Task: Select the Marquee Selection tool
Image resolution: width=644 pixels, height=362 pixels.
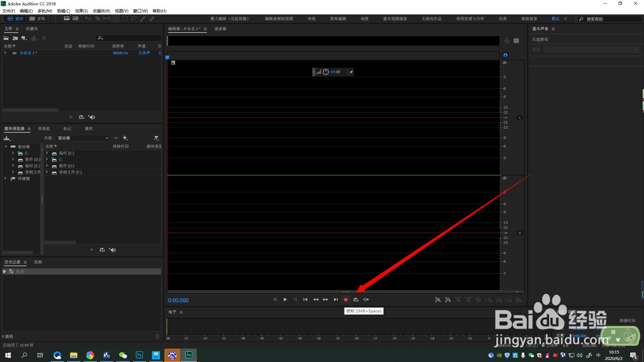Action: coord(125,19)
